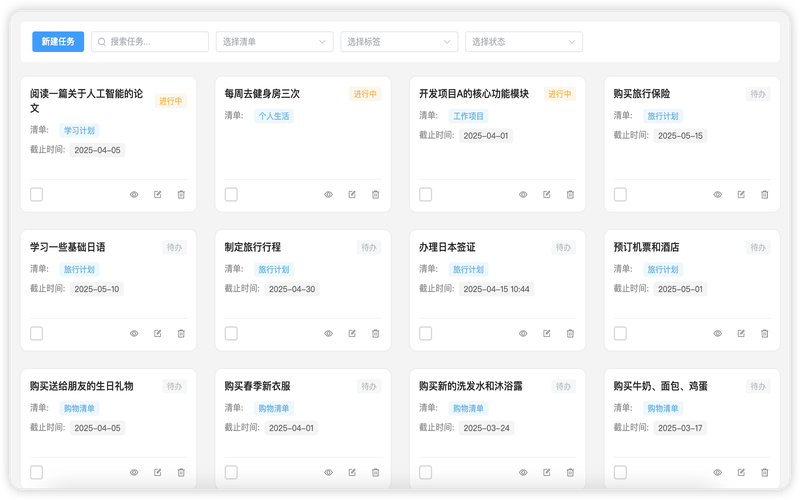The height and width of the screenshot is (500, 800).
Task: View details of 学习一些基础日语 task
Action: point(134,334)
